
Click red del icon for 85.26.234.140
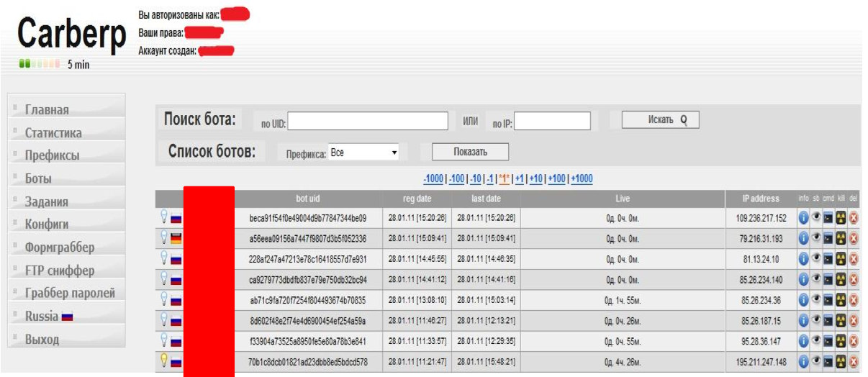coord(854,279)
